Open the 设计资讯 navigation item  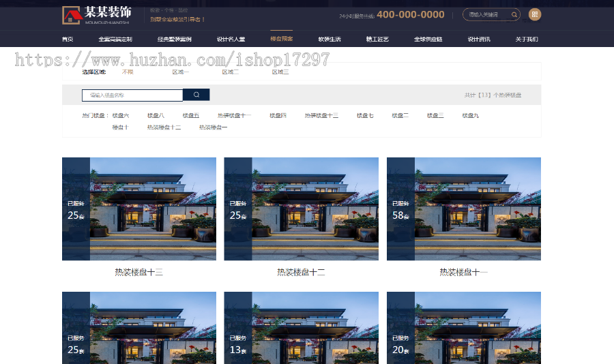point(479,39)
